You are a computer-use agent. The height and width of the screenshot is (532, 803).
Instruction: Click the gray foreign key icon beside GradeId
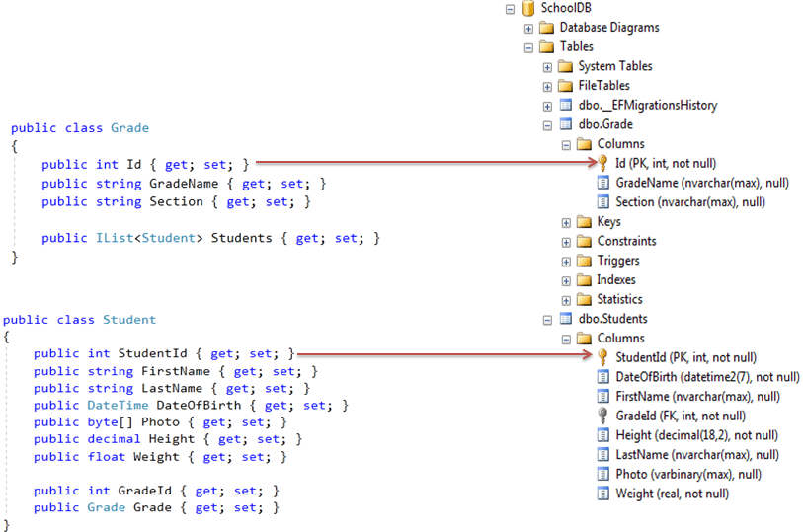pos(603,416)
